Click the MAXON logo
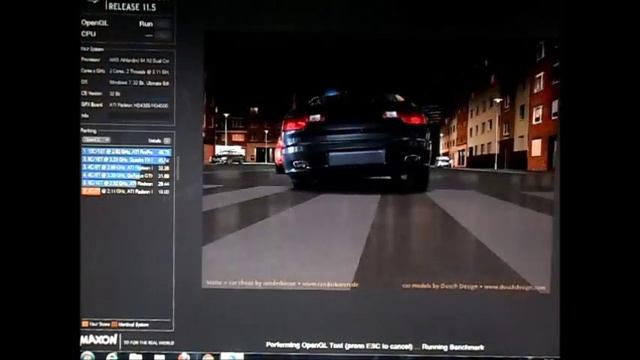This screenshot has height=360, width=640. [x=99, y=340]
